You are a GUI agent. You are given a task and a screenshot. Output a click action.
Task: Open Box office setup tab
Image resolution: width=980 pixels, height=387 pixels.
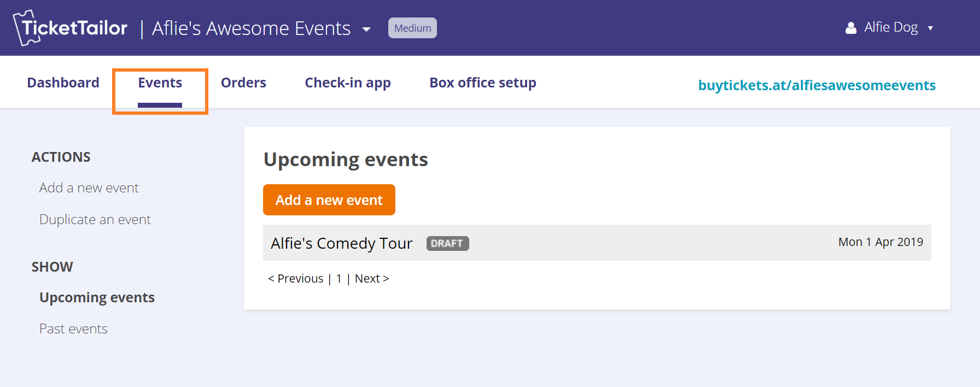[x=483, y=83]
